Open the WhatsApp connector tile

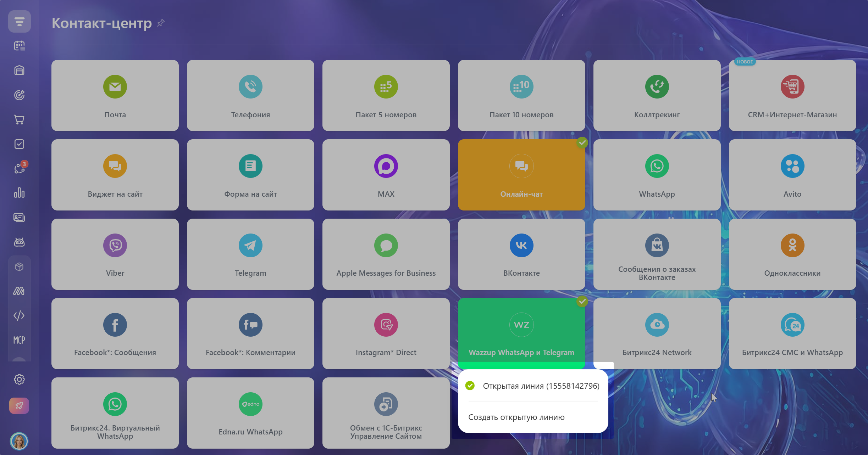(657, 175)
